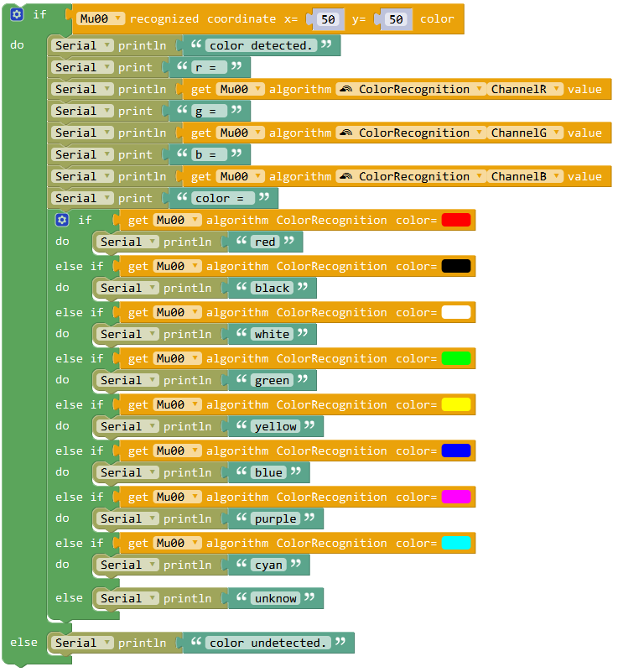
Task: Click the blue color swatch
Action: pyautogui.click(x=456, y=451)
